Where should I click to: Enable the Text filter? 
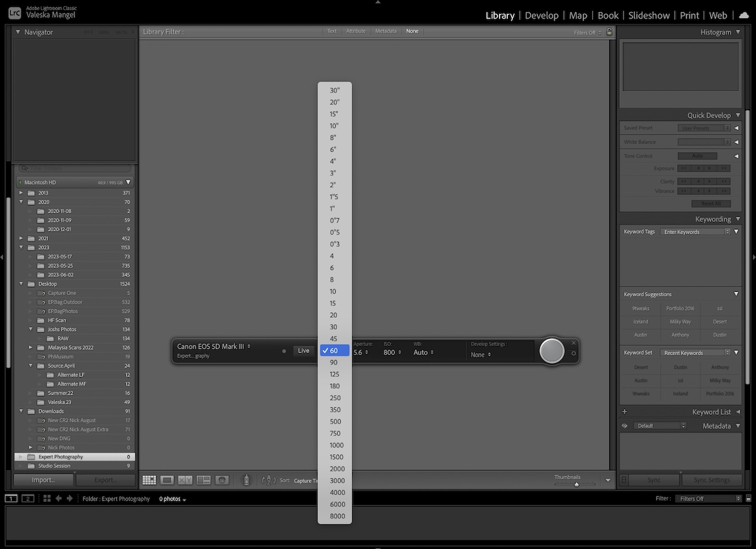pyautogui.click(x=332, y=31)
